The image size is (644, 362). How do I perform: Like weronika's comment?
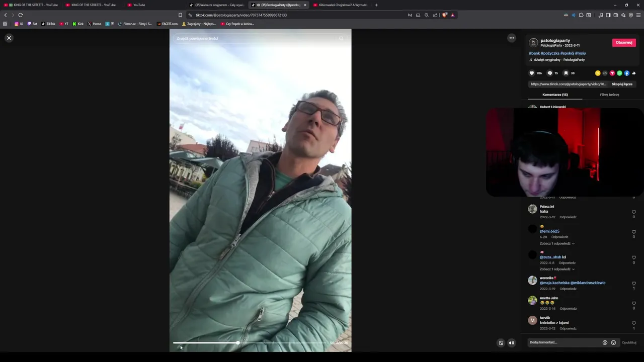[x=633, y=284]
